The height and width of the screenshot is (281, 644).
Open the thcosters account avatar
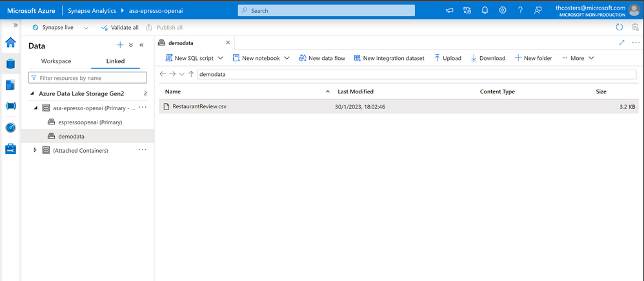click(x=634, y=10)
